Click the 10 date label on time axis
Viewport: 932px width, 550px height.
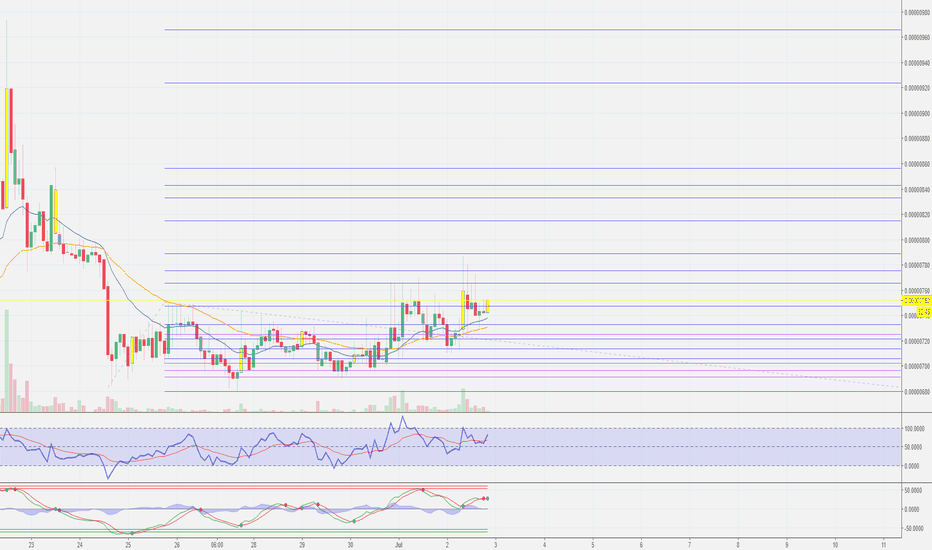point(835,544)
